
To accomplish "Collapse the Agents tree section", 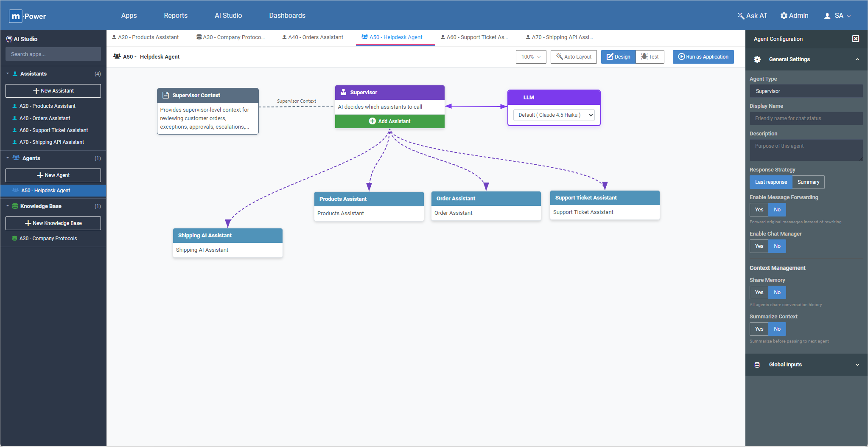I will coord(8,158).
